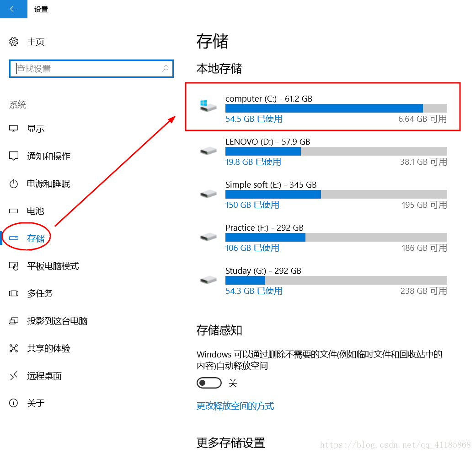476x454 pixels.
Task: Click 195 GB 可用 text
Action: click(424, 205)
